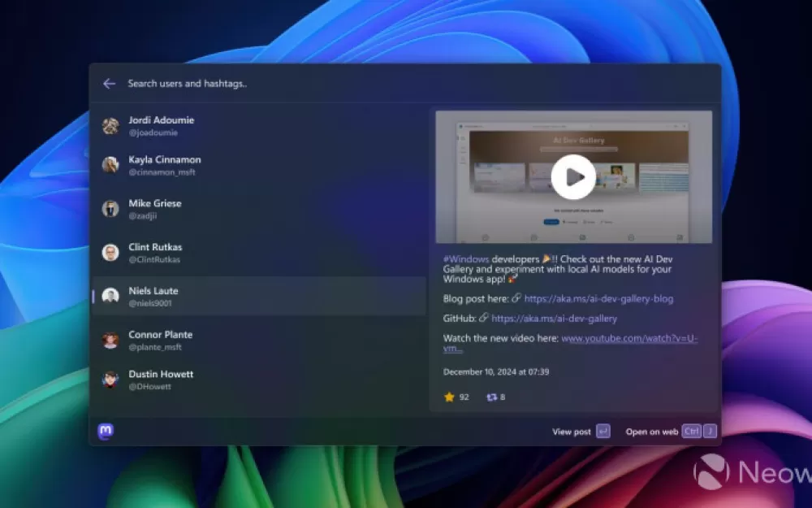
Task: Click the @joadoumie handle
Action: [153, 132]
